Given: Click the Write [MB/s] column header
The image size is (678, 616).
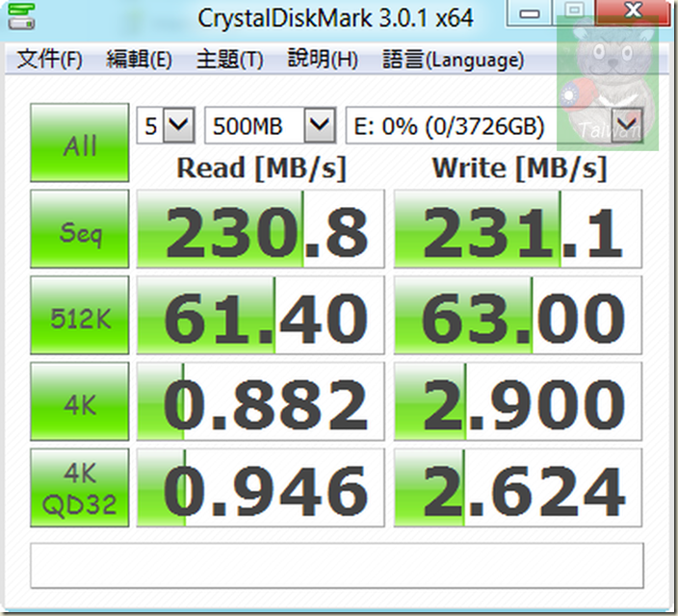Looking at the screenshot, I should click(x=519, y=167).
